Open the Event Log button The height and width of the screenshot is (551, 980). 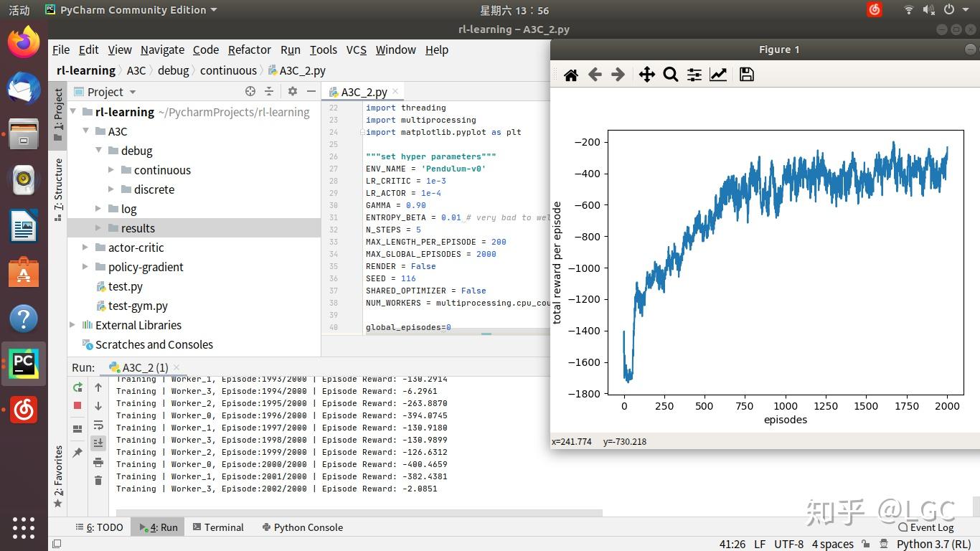(x=925, y=527)
